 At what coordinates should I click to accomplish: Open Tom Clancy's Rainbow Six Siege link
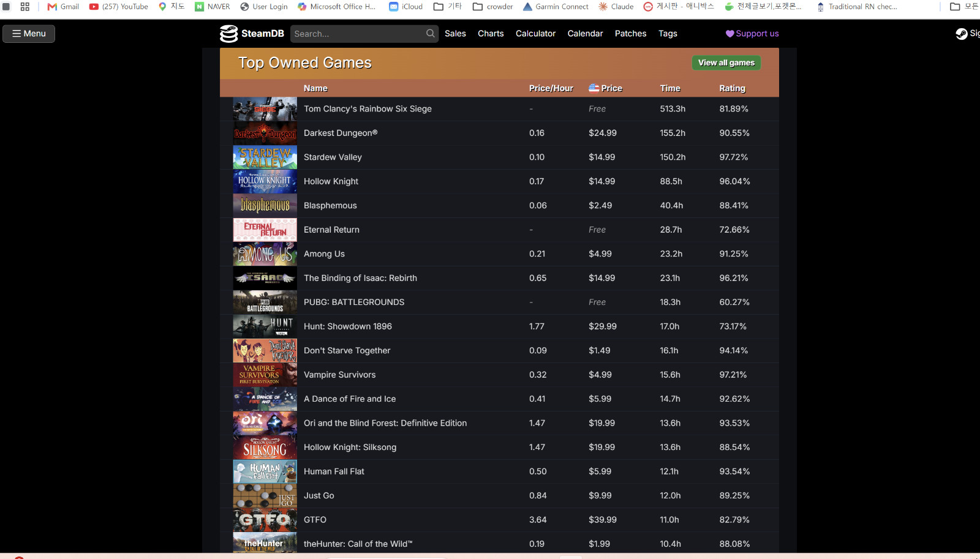[x=367, y=109]
